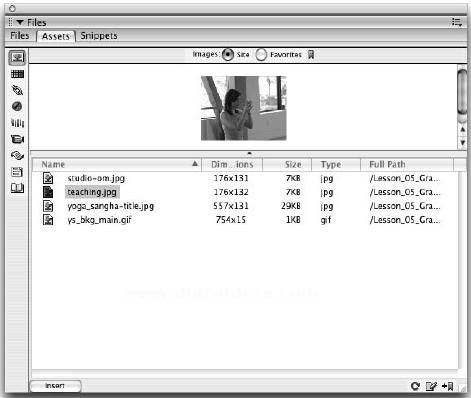Image resolution: width=471 pixels, height=398 pixels.
Task: Switch to the Snippets tab
Action: coord(99,36)
